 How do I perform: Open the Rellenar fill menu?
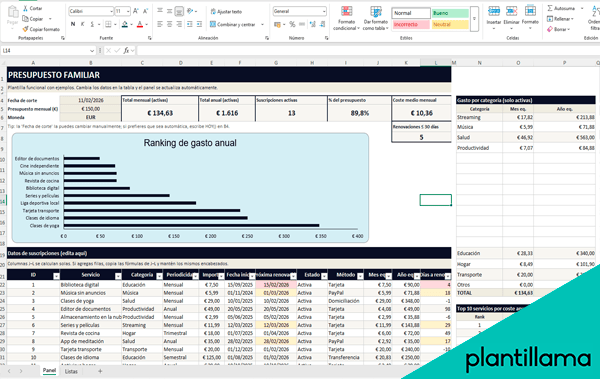tap(560, 18)
